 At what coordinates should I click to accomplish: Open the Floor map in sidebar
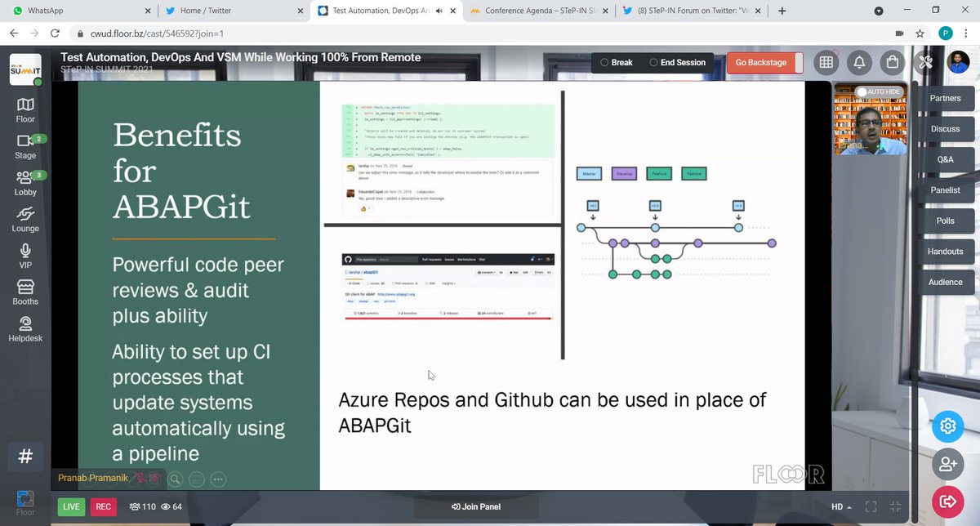[x=25, y=109]
